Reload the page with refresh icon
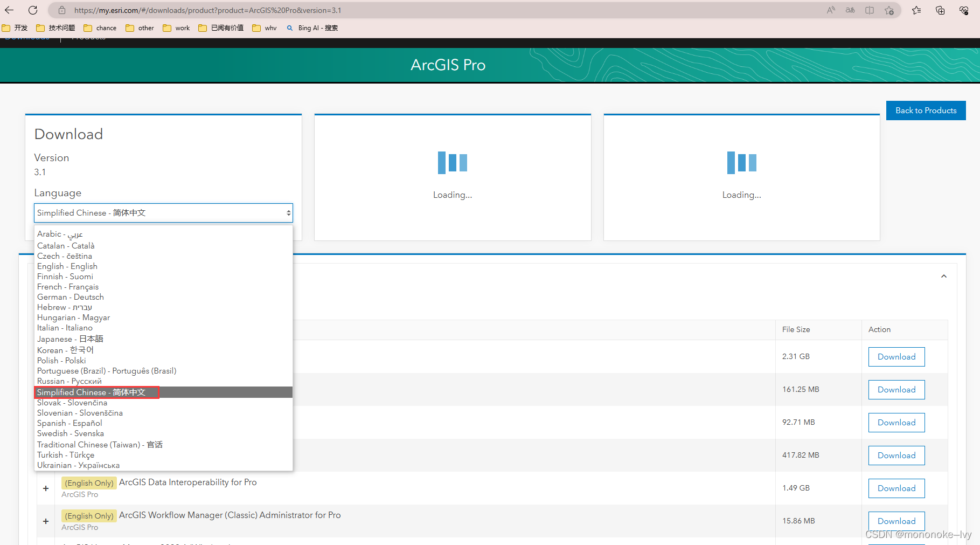This screenshot has height=545, width=980. pyautogui.click(x=33, y=10)
